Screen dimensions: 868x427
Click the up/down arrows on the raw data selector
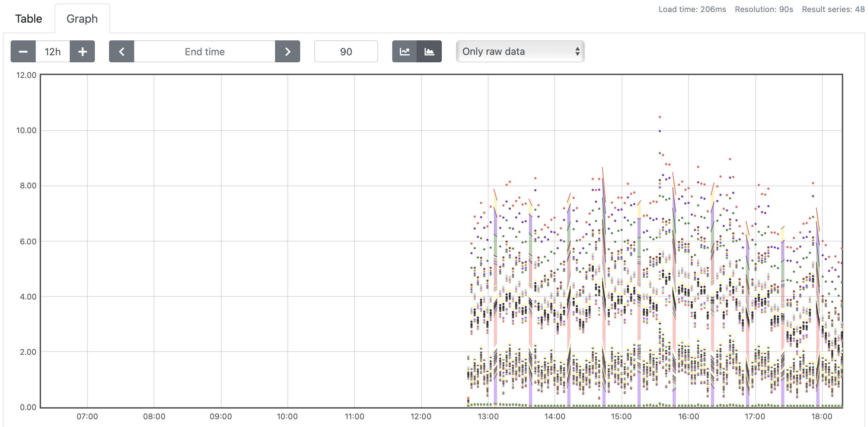pos(577,52)
